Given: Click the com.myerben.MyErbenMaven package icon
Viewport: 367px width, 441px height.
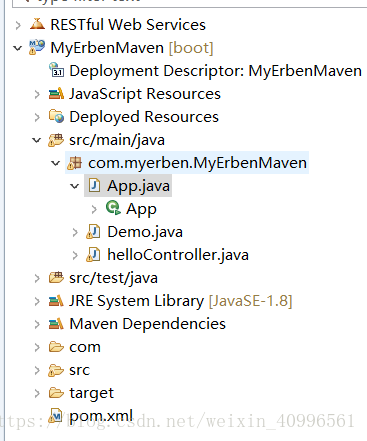Looking at the screenshot, I should tap(75, 163).
